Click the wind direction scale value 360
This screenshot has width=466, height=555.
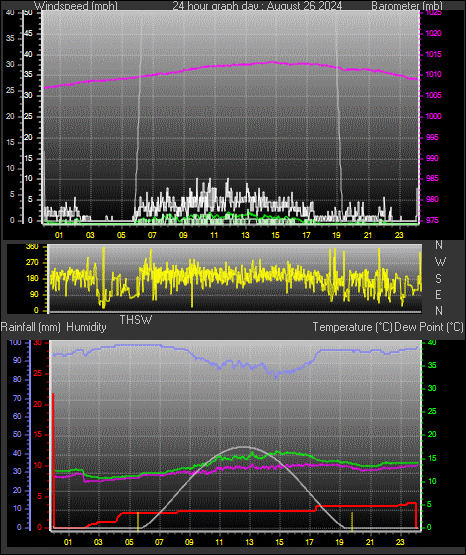click(x=32, y=247)
